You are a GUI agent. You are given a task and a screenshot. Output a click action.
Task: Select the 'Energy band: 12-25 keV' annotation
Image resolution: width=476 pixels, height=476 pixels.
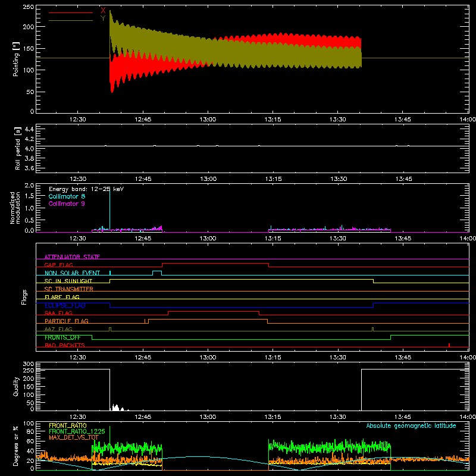click(x=86, y=189)
